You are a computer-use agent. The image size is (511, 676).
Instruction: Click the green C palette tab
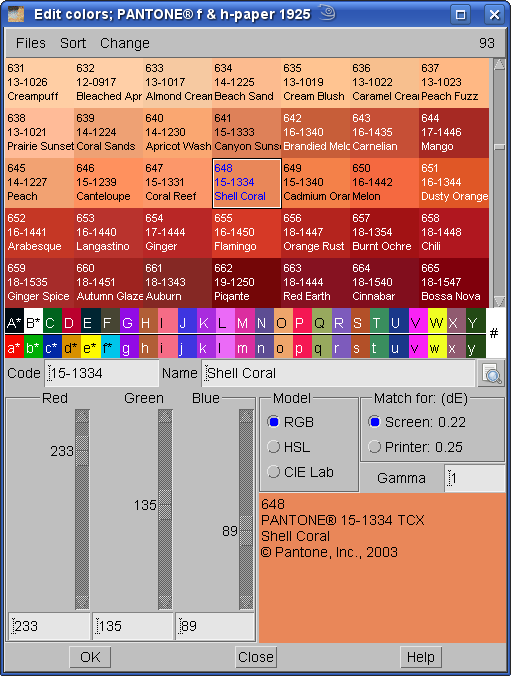(52, 321)
